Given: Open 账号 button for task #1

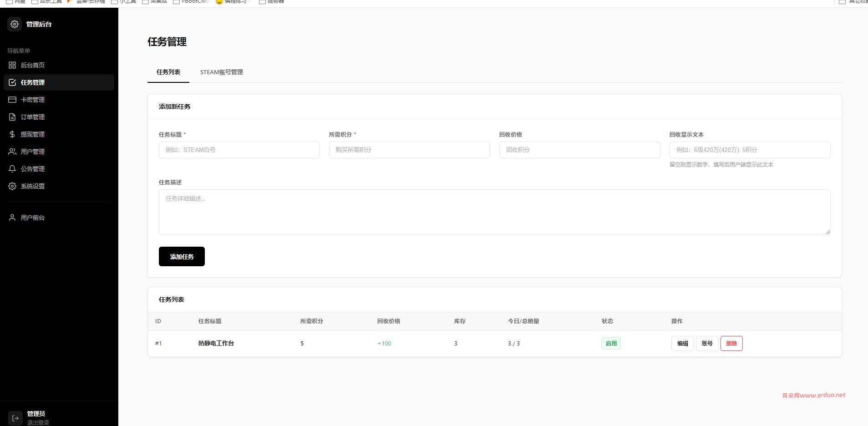Looking at the screenshot, I should (707, 344).
